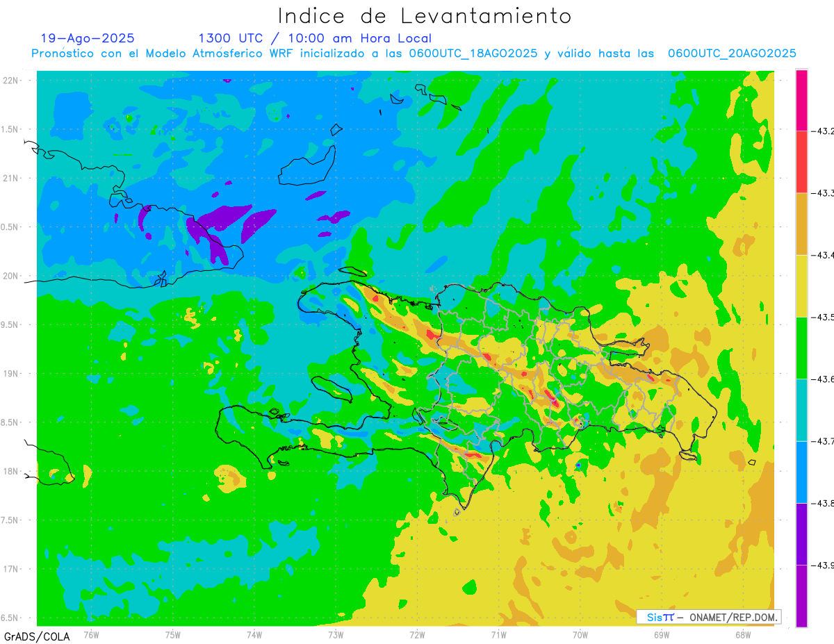Click the legend value '-43.2'

(x=823, y=131)
